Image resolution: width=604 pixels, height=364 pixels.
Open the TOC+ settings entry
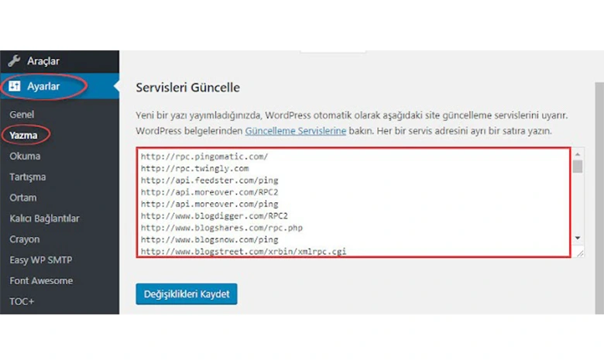pyautogui.click(x=22, y=302)
